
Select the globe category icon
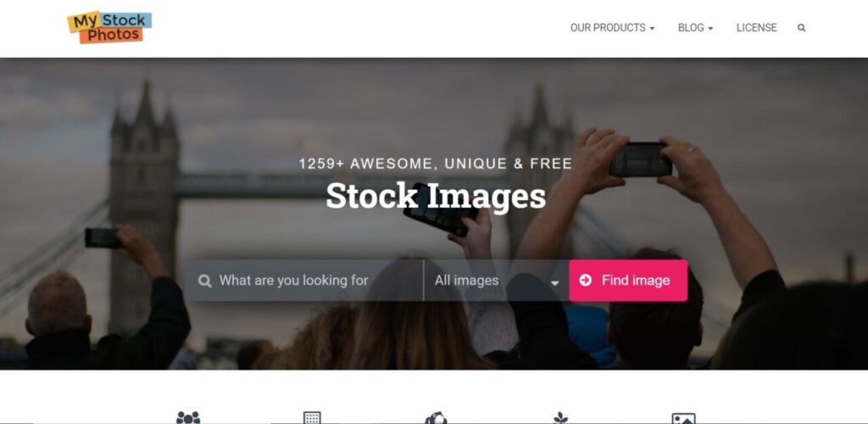(437, 417)
